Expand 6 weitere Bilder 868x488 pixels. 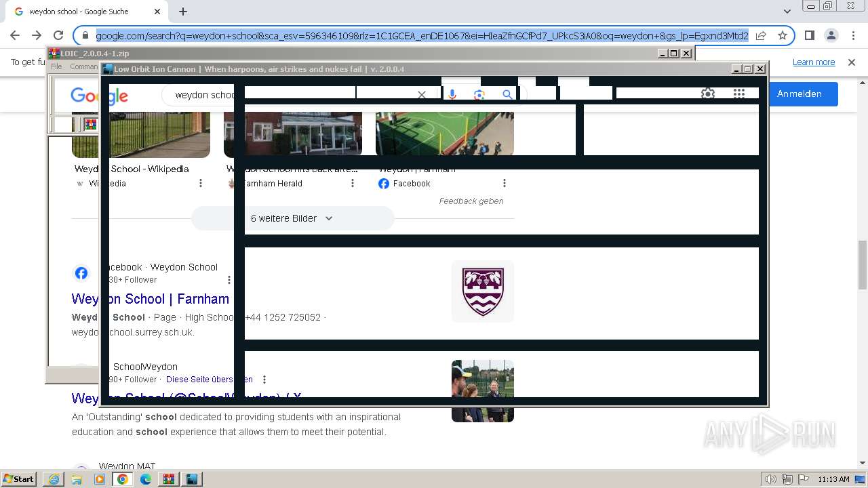(293, 218)
